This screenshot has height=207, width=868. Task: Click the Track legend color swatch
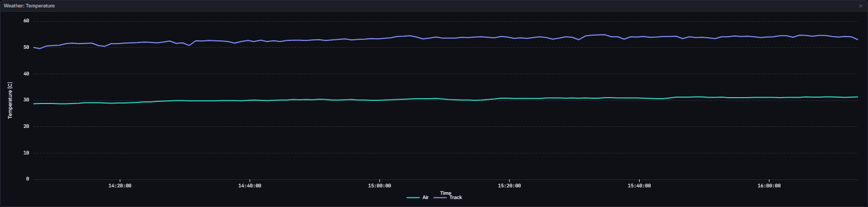(x=440, y=197)
